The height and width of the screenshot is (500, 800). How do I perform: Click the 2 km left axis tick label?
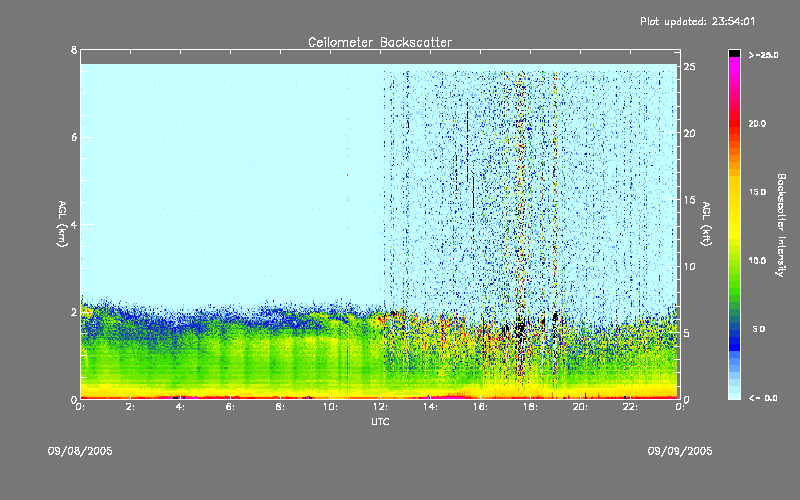tap(74, 312)
